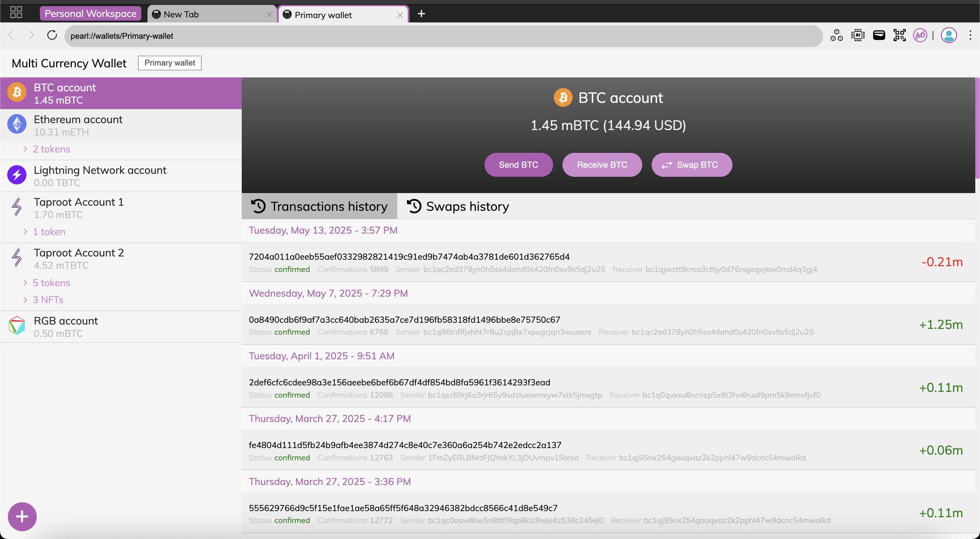Select Taproot Account 1 row
The height and width of the screenshot is (539, 980).
[121, 208]
